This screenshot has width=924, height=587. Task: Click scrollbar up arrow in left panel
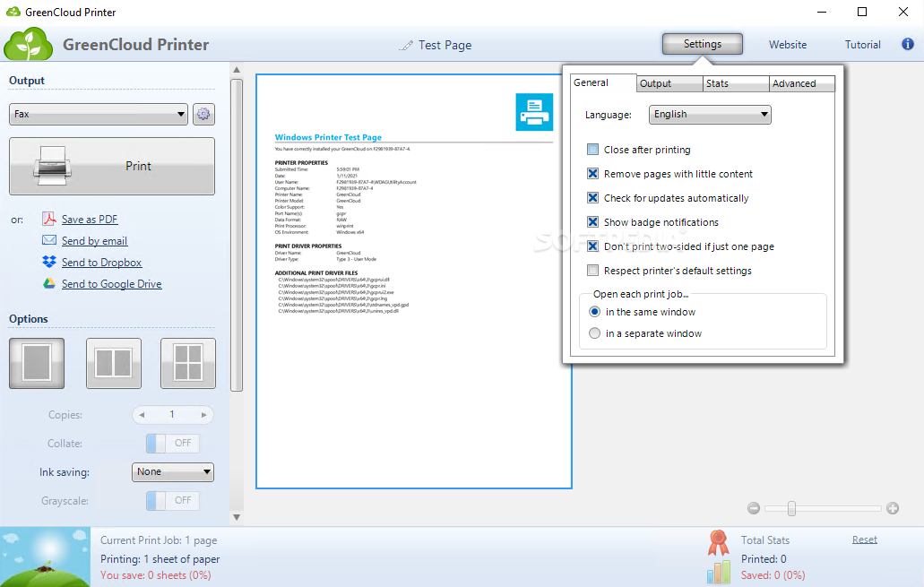pos(237,70)
